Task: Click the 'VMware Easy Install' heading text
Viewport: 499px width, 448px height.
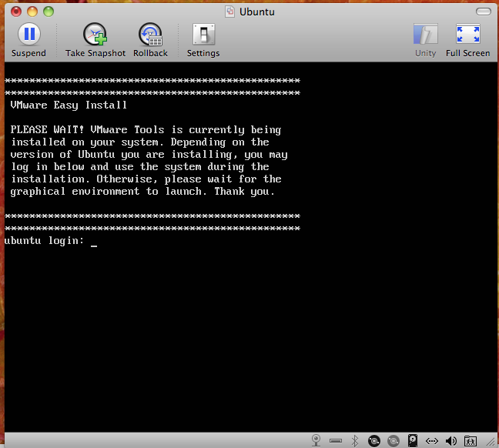Action: 69,105
